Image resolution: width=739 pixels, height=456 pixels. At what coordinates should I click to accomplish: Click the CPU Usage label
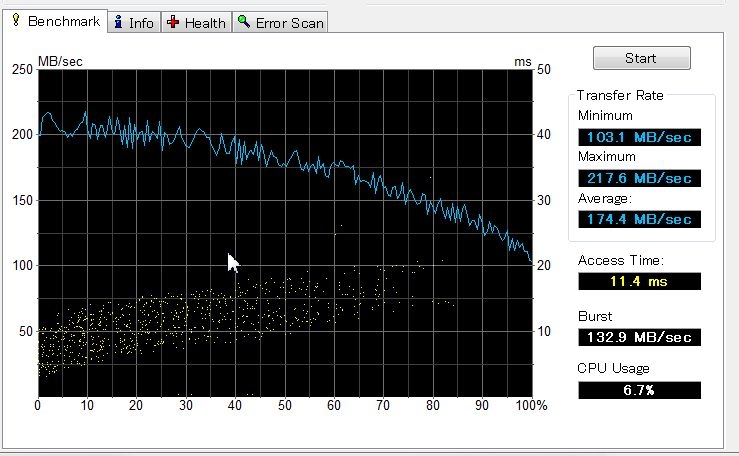click(x=613, y=368)
